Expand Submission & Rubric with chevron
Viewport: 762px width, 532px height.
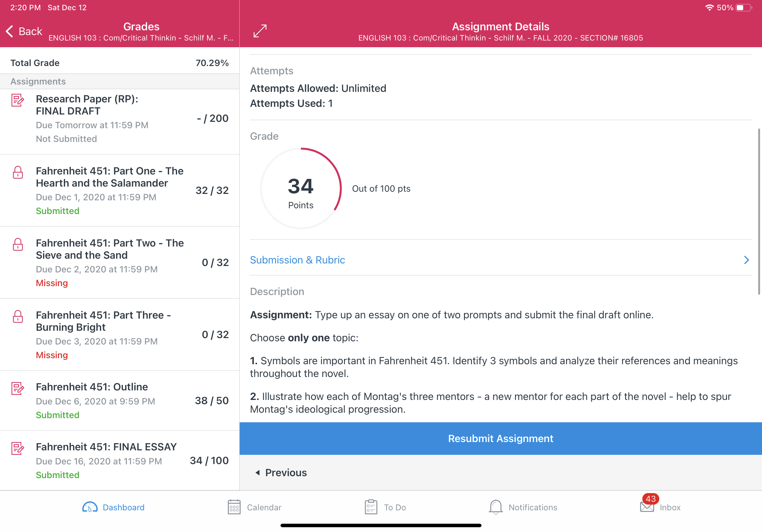point(746,260)
